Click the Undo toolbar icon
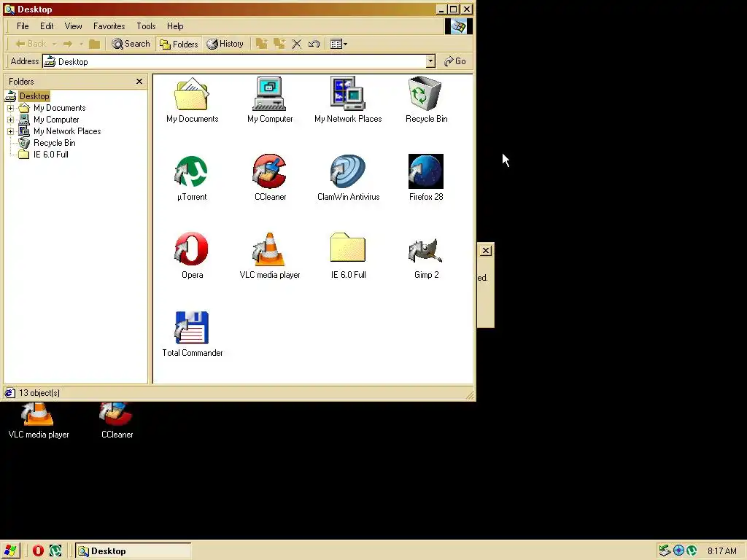 click(x=314, y=44)
